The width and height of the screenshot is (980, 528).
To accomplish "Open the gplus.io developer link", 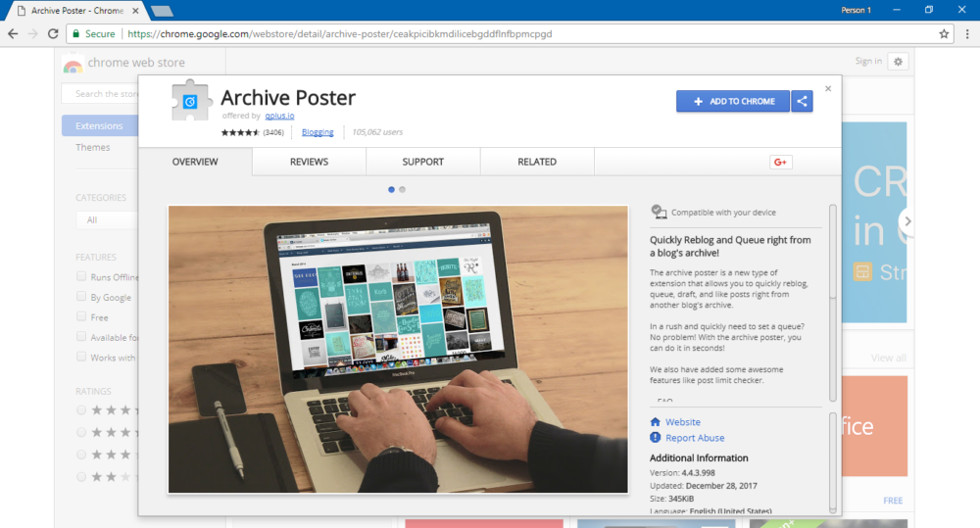I will pyautogui.click(x=279, y=116).
